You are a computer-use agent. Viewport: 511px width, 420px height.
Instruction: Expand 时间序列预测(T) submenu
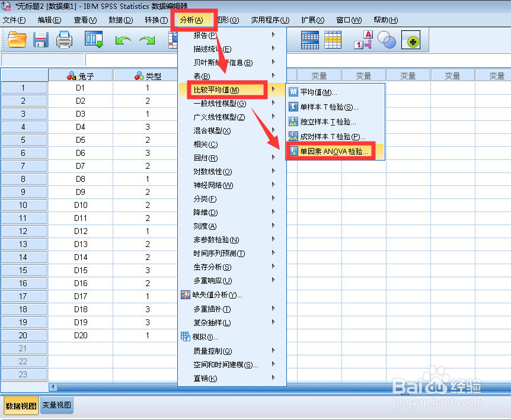click(232, 254)
